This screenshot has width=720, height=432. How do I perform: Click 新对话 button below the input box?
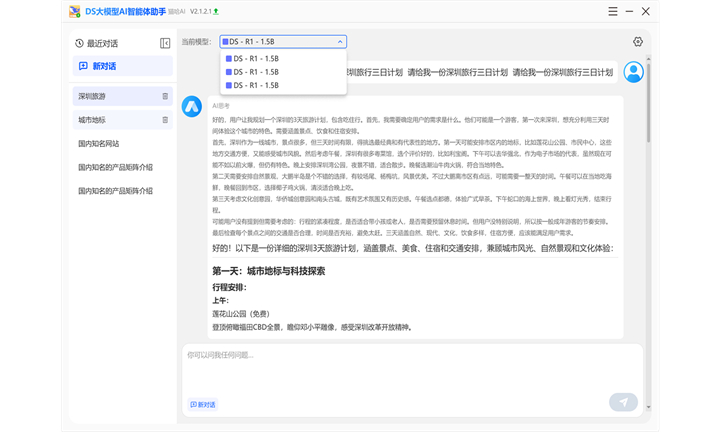pyautogui.click(x=203, y=404)
